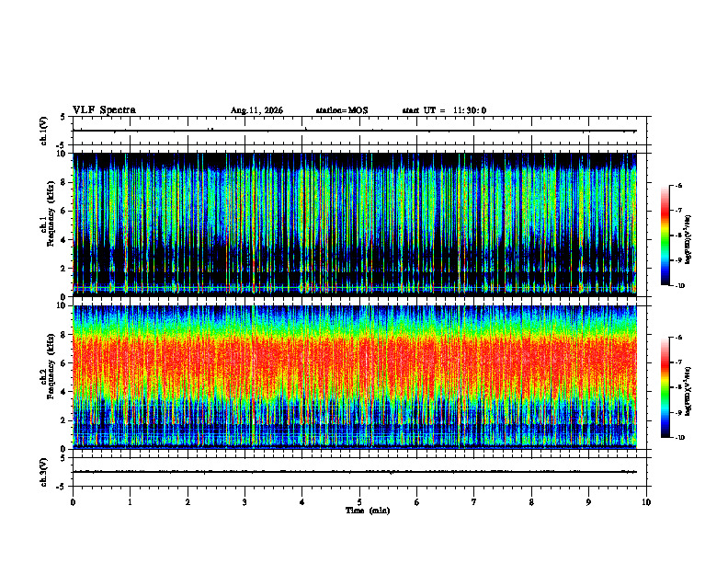Click the "ch.3(V)" axis label
The image size is (728, 563).
(44, 472)
